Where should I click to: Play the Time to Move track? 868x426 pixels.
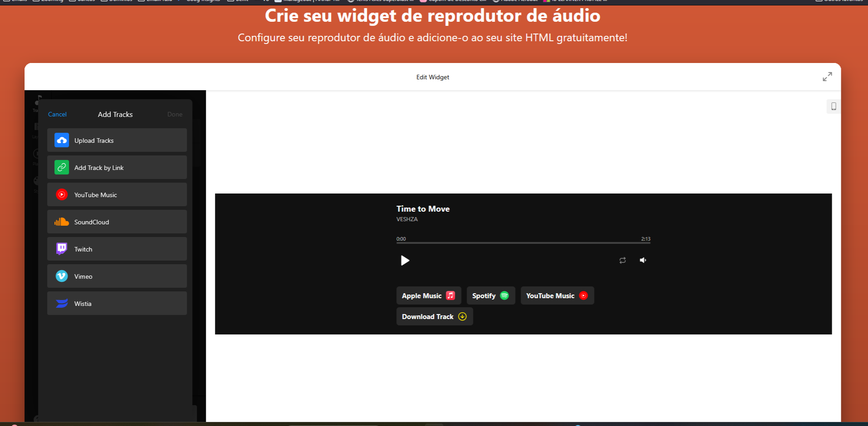click(x=405, y=260)
